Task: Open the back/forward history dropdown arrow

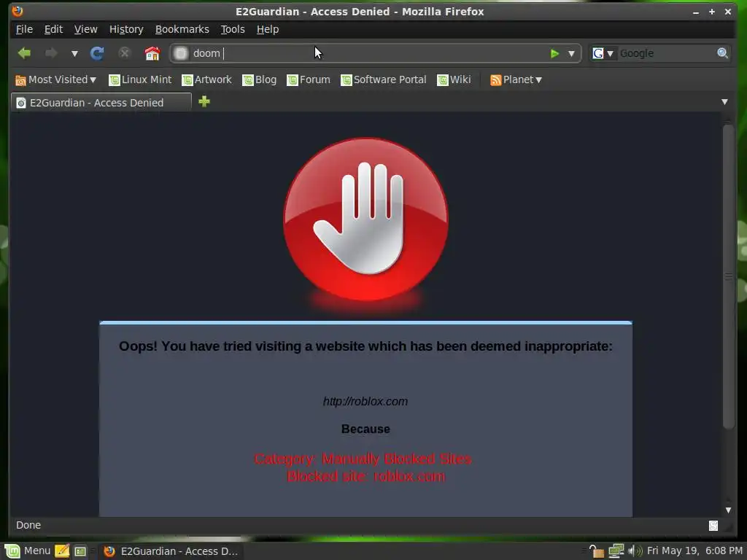Action: point(74,54)
